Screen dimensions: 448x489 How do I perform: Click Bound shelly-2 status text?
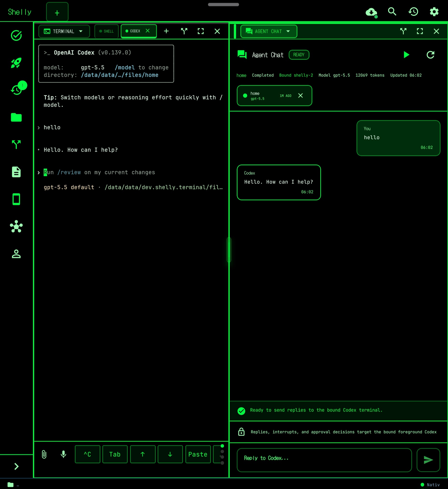tap(296, 75)
